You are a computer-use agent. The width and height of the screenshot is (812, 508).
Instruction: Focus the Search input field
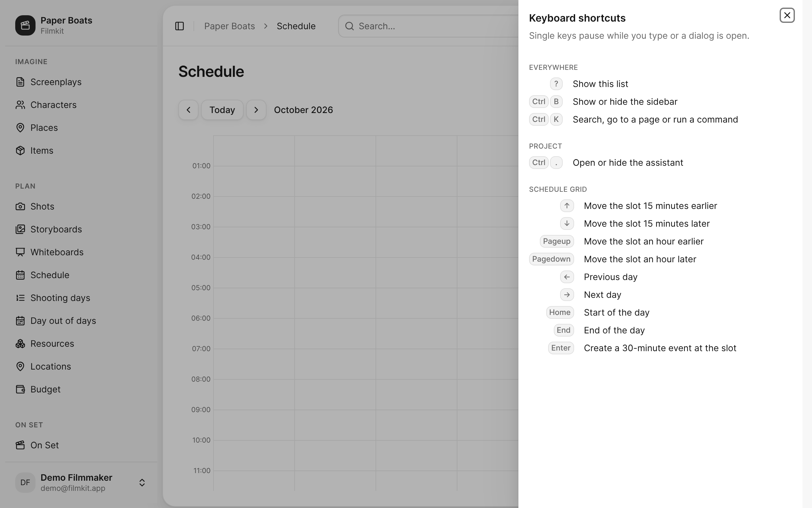point(429,26)
